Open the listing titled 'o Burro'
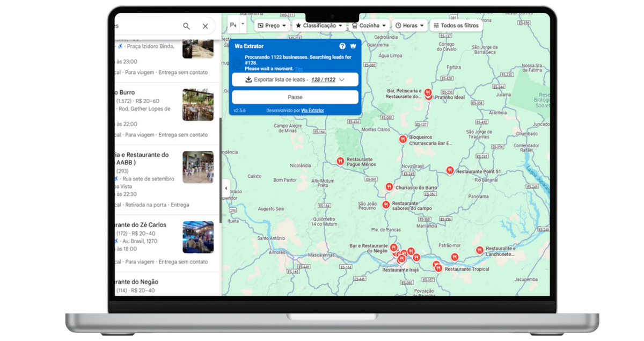The image size is (644, 341). coord(125,92)
